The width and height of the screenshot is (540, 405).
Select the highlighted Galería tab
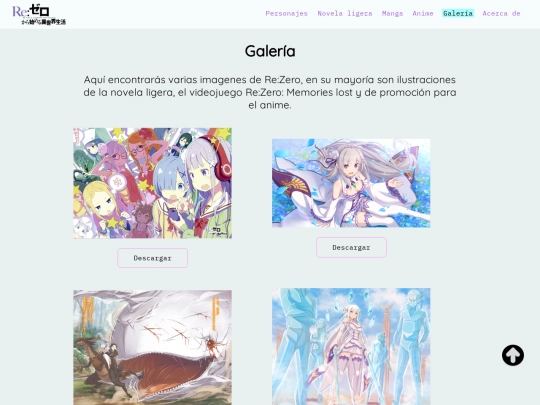pos(458,13)
